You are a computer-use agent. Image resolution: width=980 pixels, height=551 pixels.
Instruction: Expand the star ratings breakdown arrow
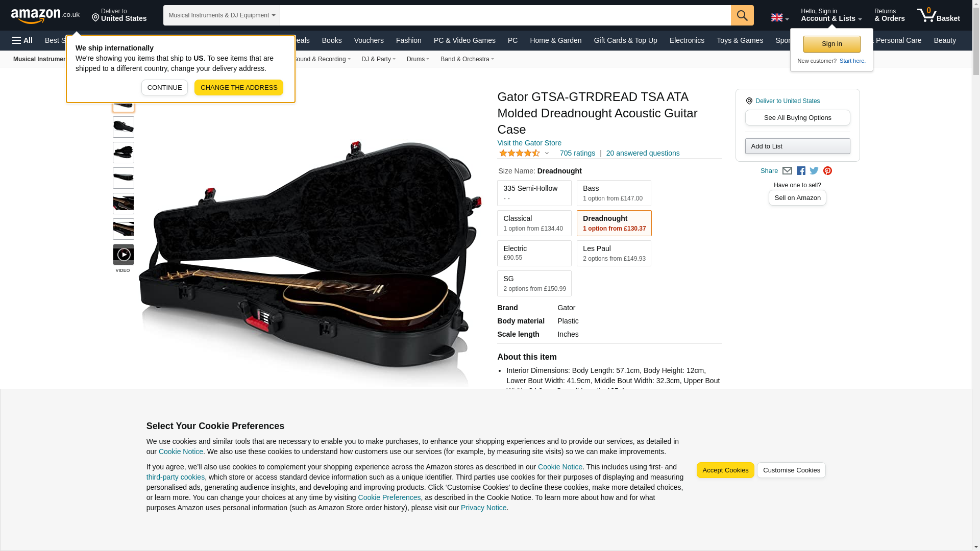[547, 153]
